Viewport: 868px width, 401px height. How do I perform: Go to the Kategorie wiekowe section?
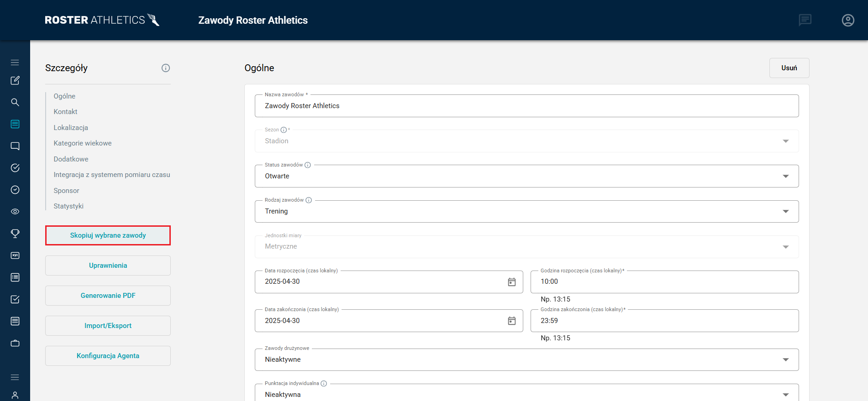(x=83, y=143)
